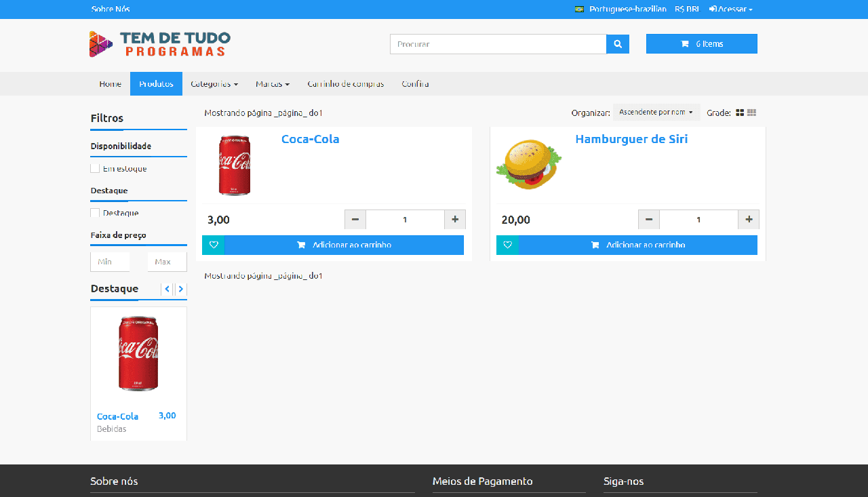Enable the Destaque filter checkbox

95,212
